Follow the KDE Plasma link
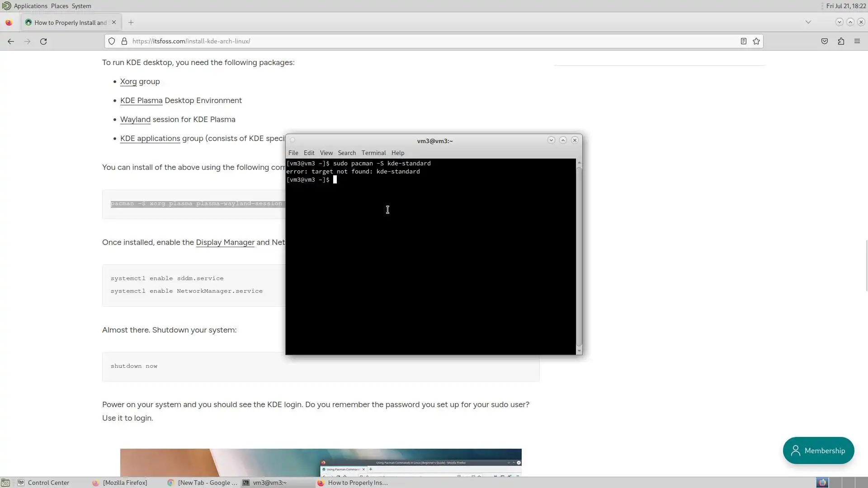The width and height of the screenshot is (868, 488). (141, 100)
